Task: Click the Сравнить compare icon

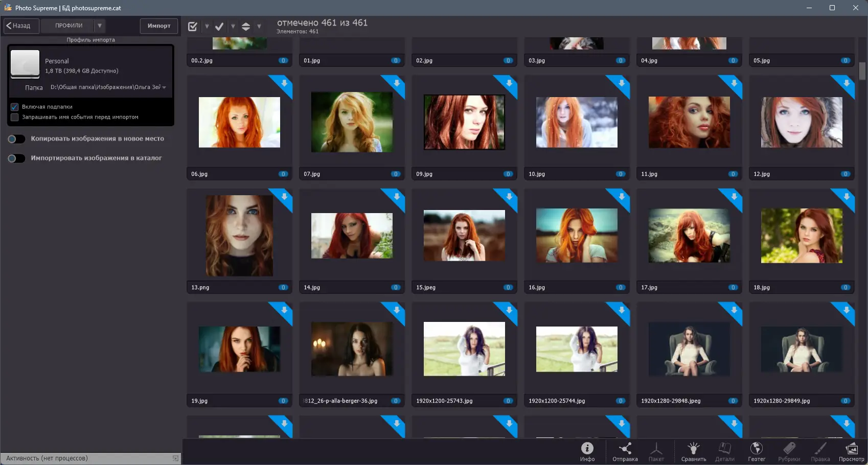Action: 693,452
